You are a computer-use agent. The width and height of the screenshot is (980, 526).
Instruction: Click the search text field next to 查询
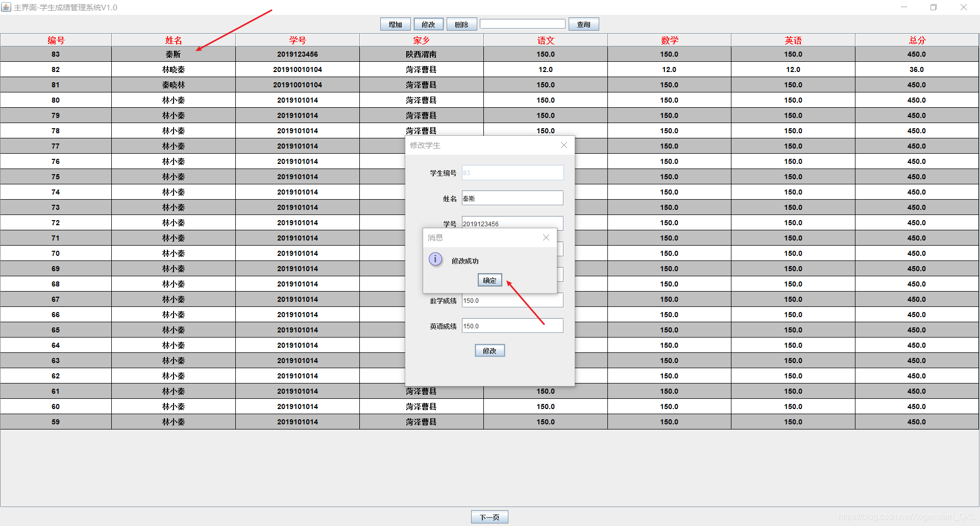[x=522, y=24]
